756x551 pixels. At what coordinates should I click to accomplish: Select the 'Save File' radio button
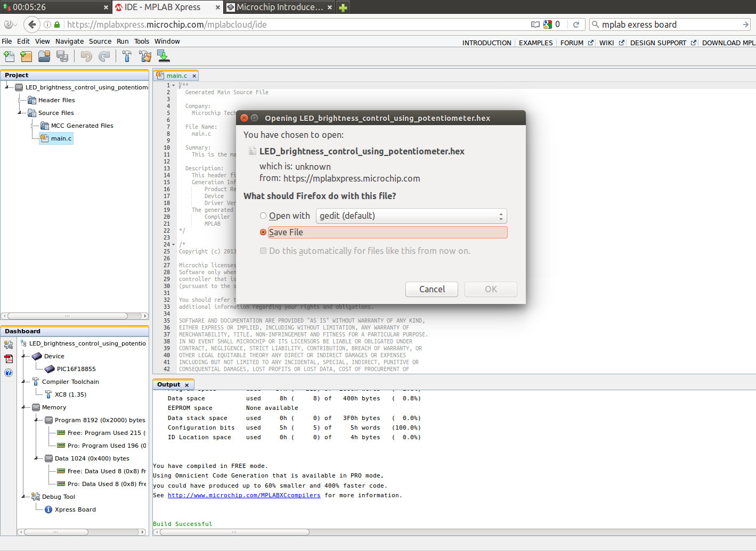point(263,232)
